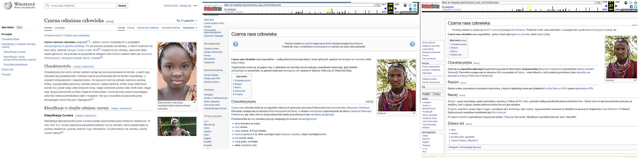
Task: Open the Edytuj kod źródłowy tab
Action: click(148, 28)
